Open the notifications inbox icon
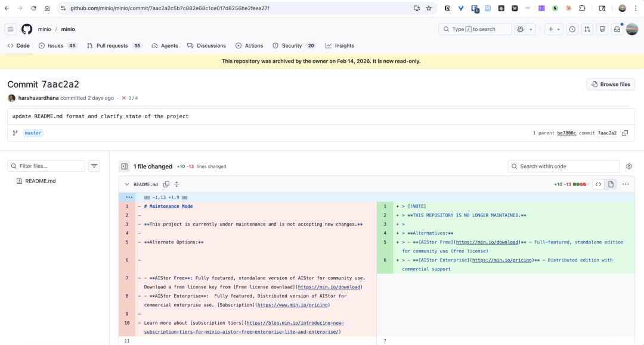This screenshot has width=644, height=345. 617,29
